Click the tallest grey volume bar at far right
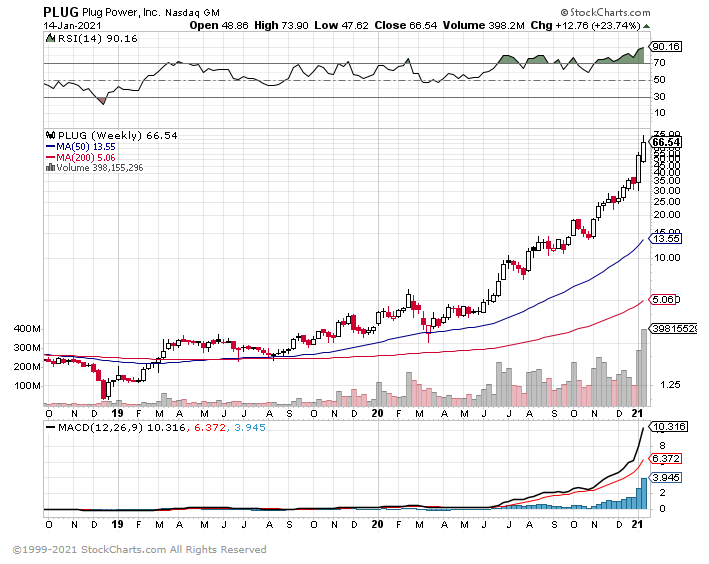709x564 pixels. 644,367
